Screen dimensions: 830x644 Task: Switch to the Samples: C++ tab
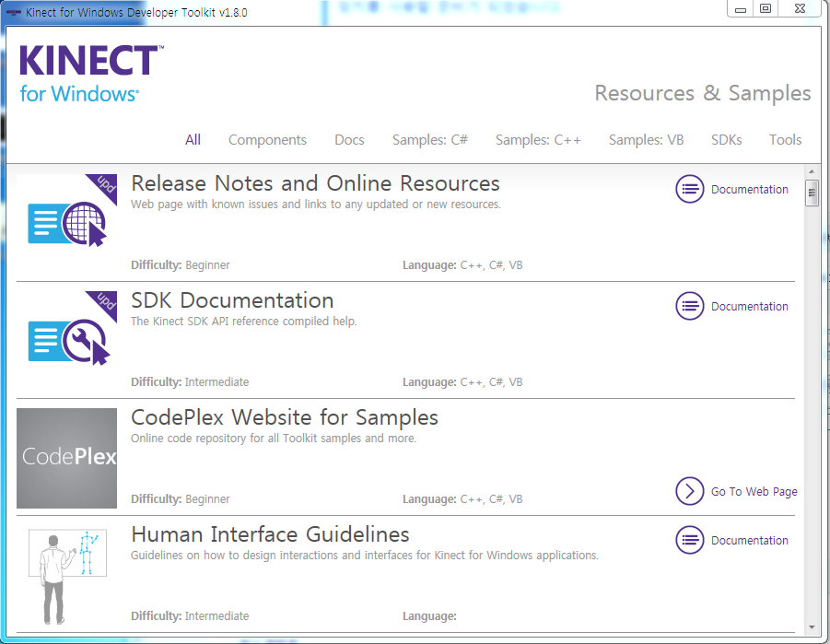point(538,140)
